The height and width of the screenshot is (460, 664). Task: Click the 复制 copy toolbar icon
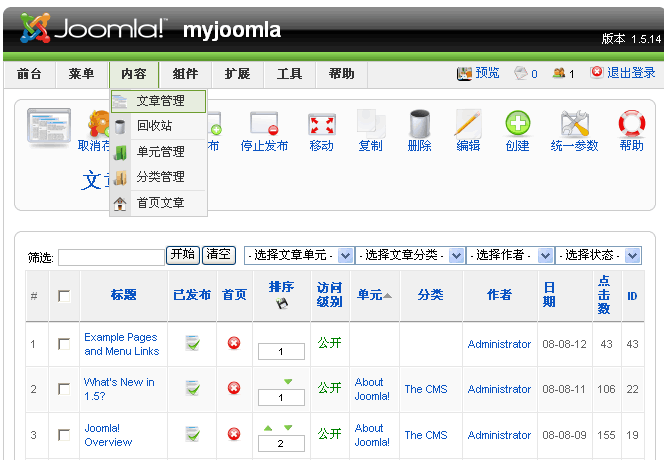(x=371, y=123)
